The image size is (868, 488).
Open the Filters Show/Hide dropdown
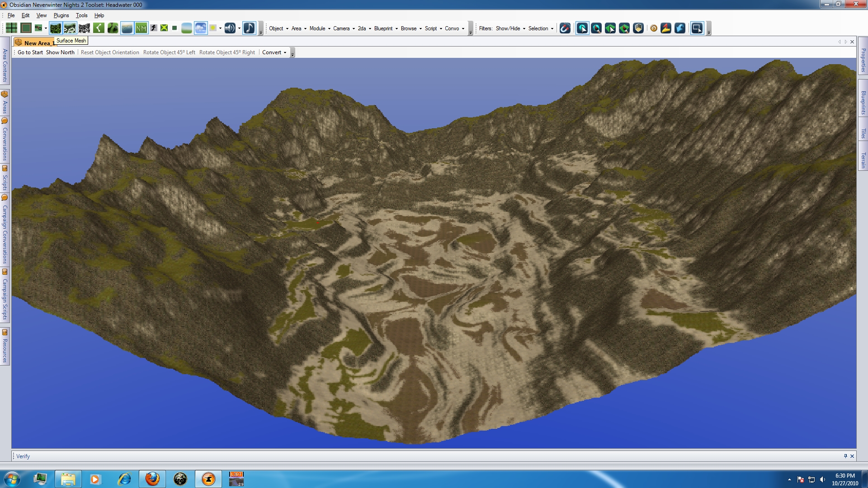[510, 28]
